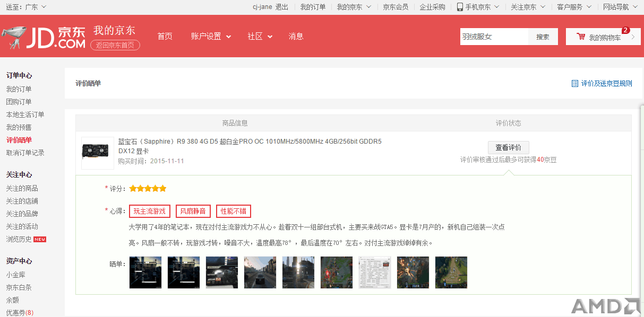Open 关注的店铺 in the sidebar
Image resolution: width=644 pixels, height=317 pixels.
coord(22,201)
